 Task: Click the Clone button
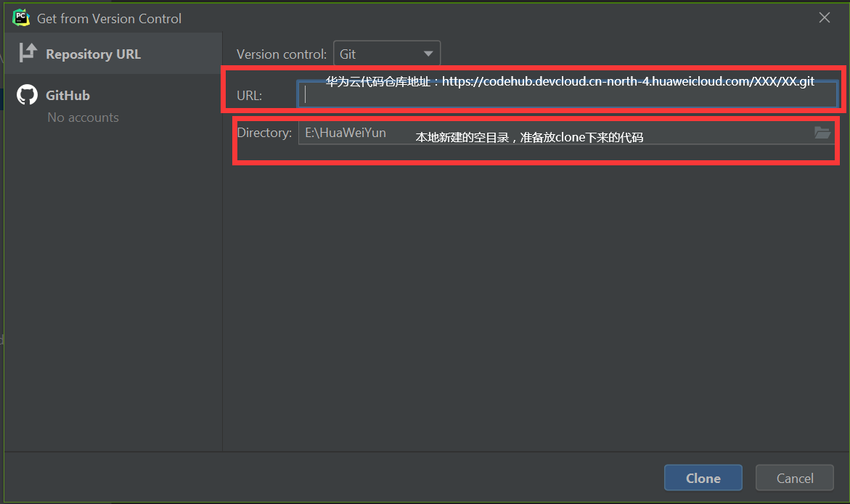703,478
